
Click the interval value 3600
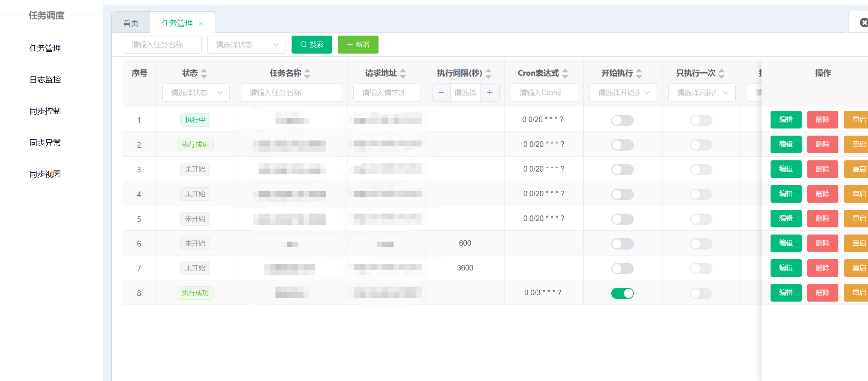tap(465, 268)
